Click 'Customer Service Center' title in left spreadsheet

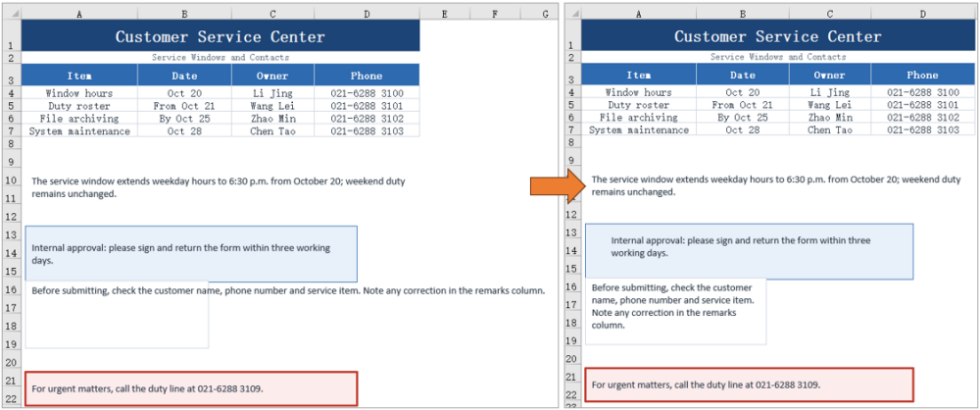tap(220, 37)
